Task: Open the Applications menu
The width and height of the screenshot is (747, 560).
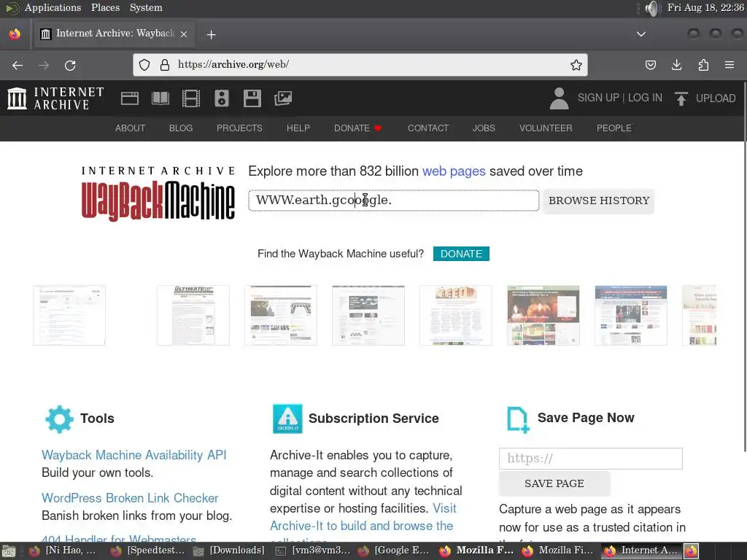Action: [53, 7]
